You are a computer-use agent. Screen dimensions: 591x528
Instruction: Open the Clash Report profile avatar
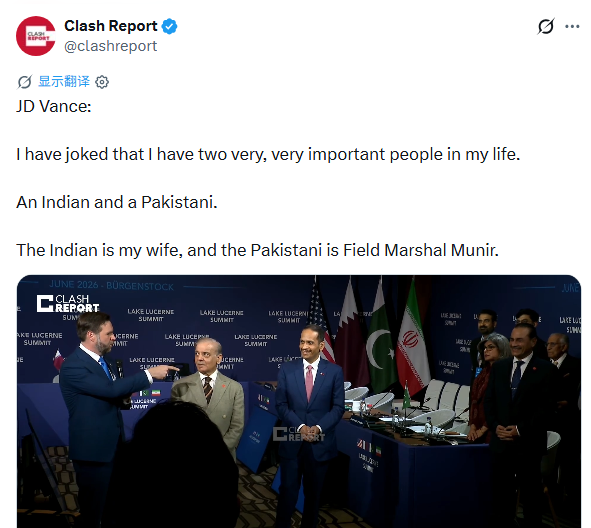tap(36, 36)
